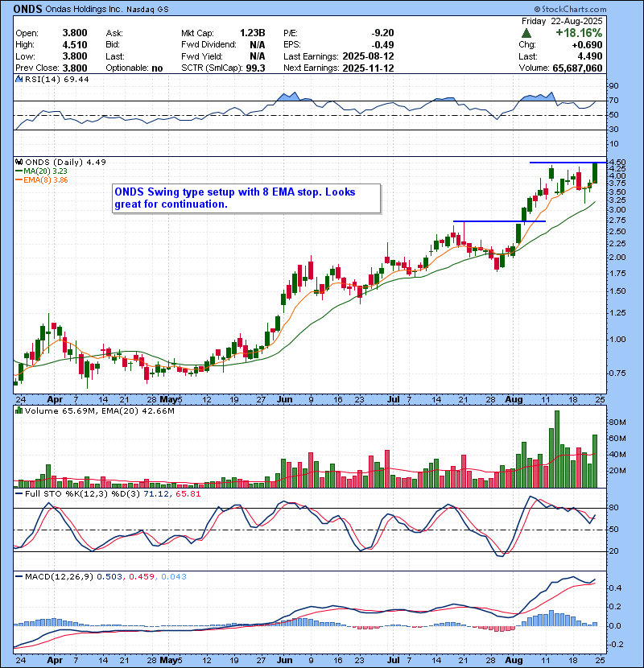
Task: Click the Fwd Dividend N/A value
Action: pos(258,45)
